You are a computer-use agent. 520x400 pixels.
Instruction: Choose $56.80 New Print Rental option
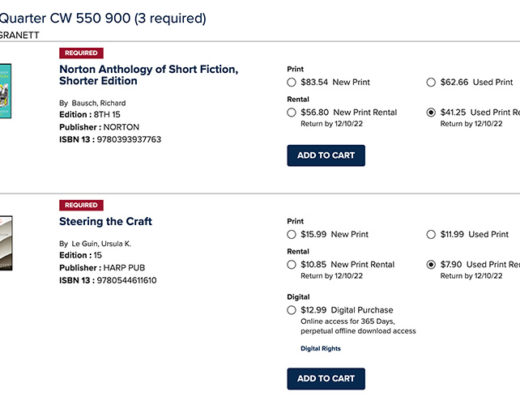click(291, 112)
